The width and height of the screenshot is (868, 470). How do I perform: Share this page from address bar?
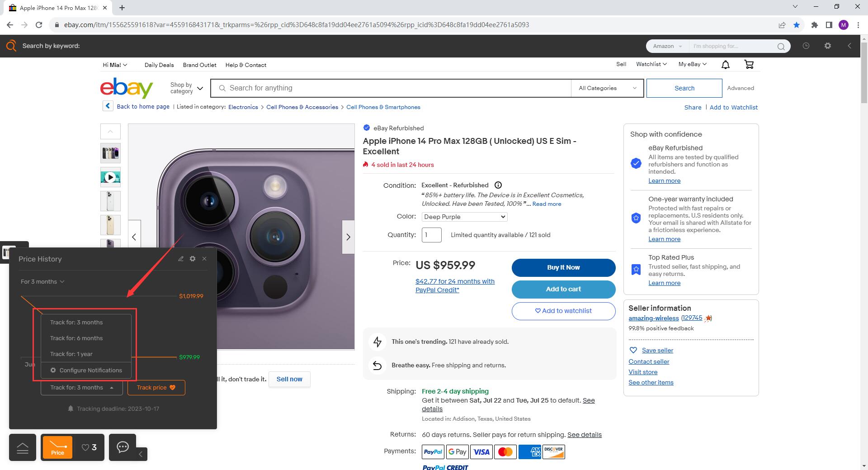coord(782,25)
